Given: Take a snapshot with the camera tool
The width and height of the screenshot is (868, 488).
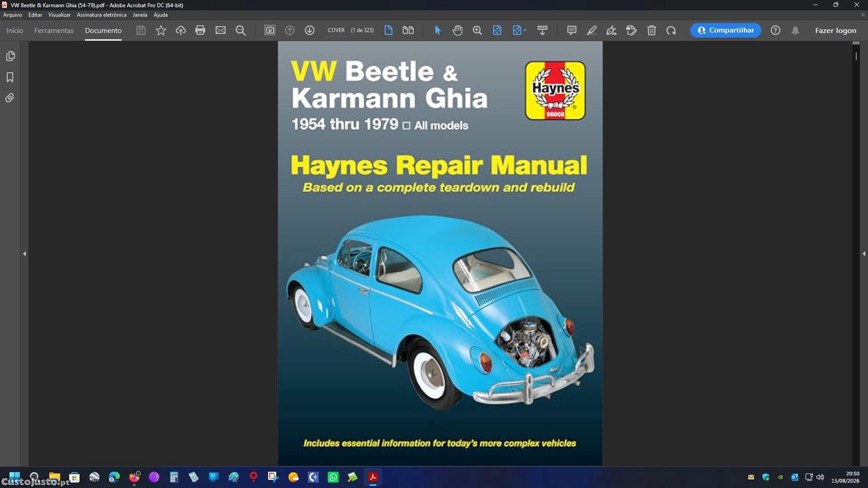Looking at the screenshot, I should 270,30.
